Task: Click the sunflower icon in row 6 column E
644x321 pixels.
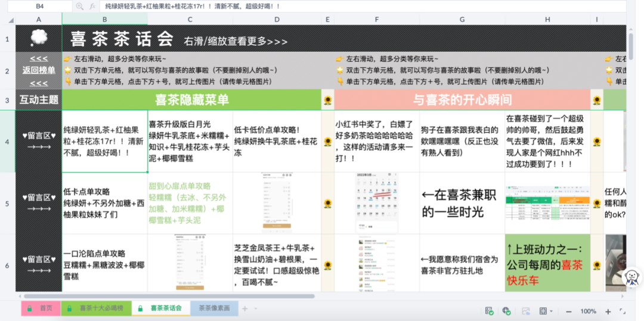Action: pyautogui.click(x=327, y=266)
